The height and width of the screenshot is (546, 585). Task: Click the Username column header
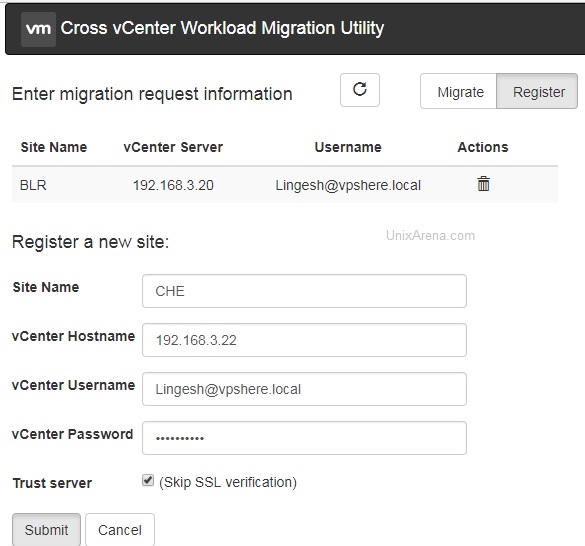[348, 147]
